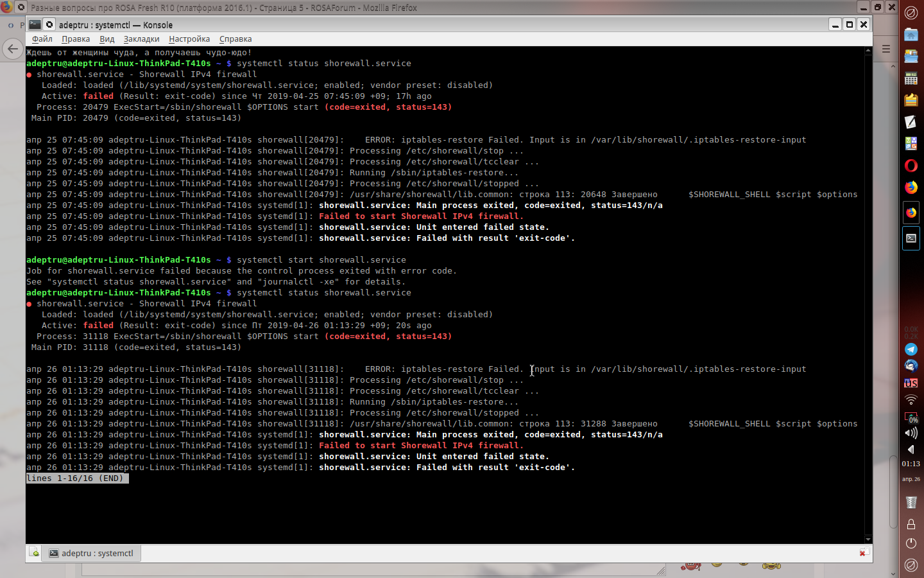Switch to running Firefox window in panel
924x578 pixels.
pos(911,212)
